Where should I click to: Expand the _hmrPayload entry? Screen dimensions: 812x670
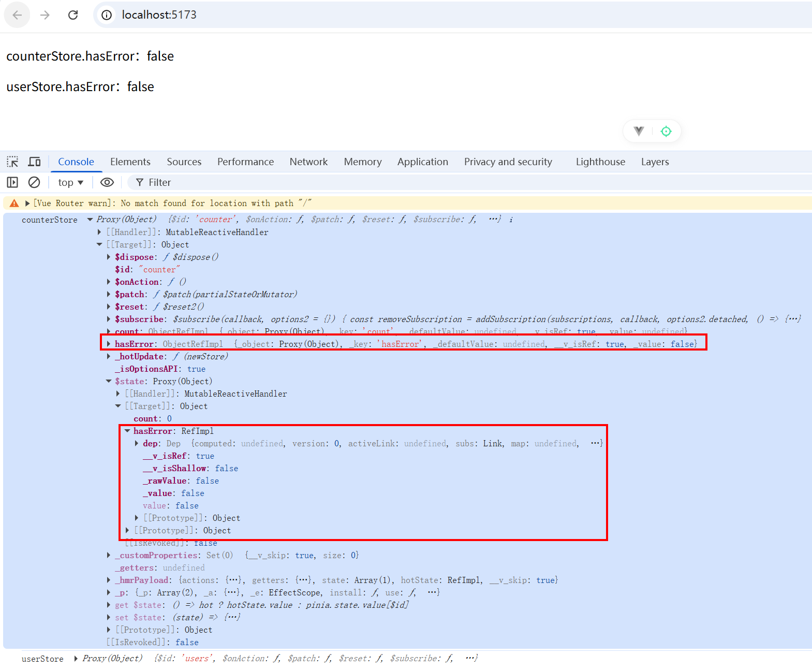pyautogui.click(x=109, y=580)
